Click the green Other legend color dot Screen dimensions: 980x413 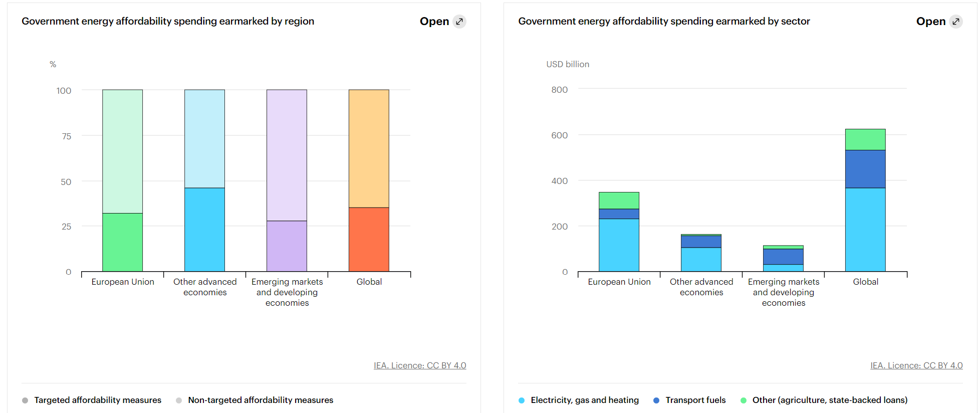tap(744, 400)
